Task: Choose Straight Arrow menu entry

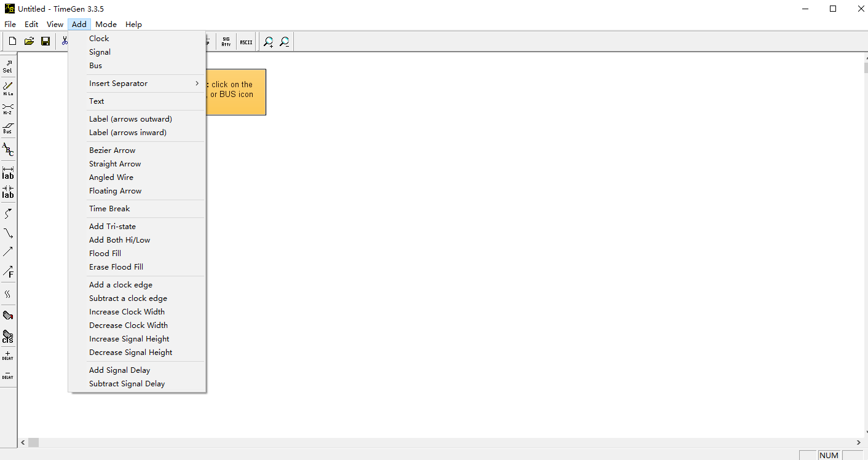Action: [x=137, y=164]
